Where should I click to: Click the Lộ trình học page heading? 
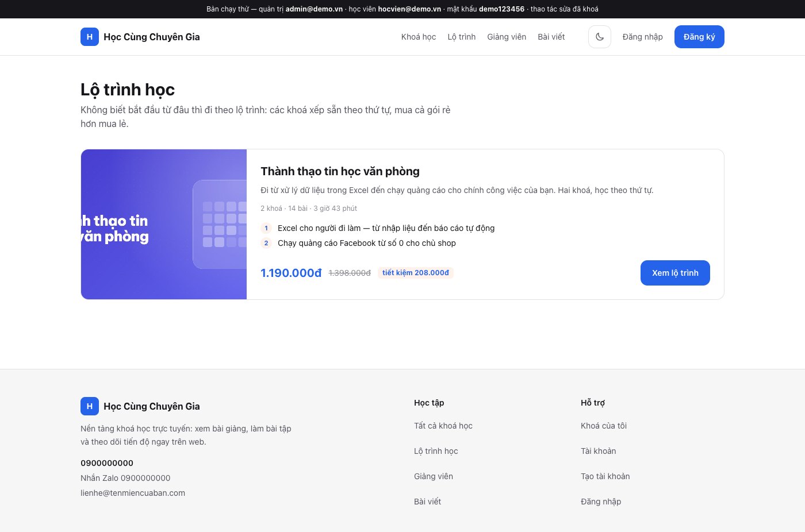[x=128, y=90]
